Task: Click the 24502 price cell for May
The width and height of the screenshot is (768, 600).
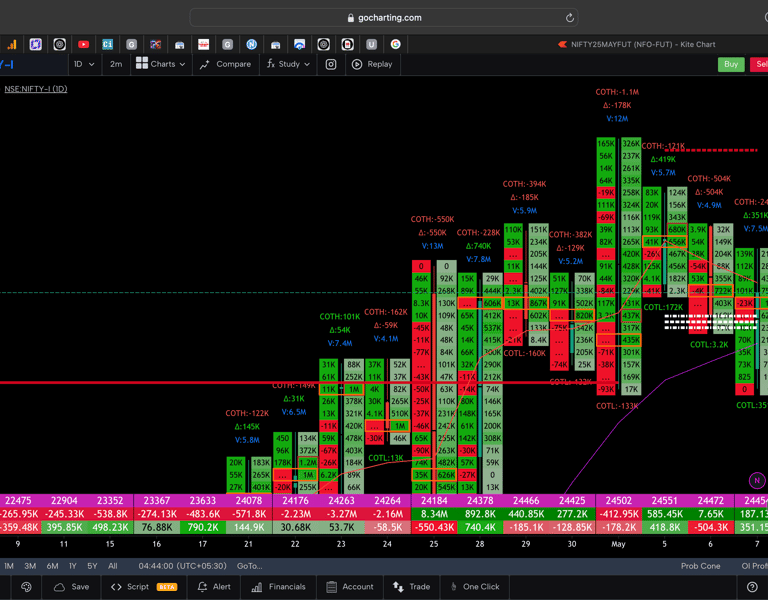Action: pos(618,501)
